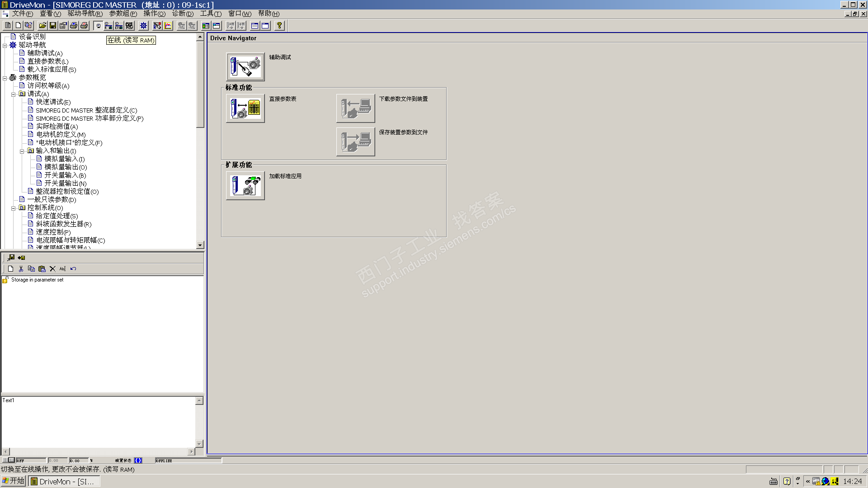Click the 直接参数表 large navigator button
The image size is (868, 488).
(245, 108)
